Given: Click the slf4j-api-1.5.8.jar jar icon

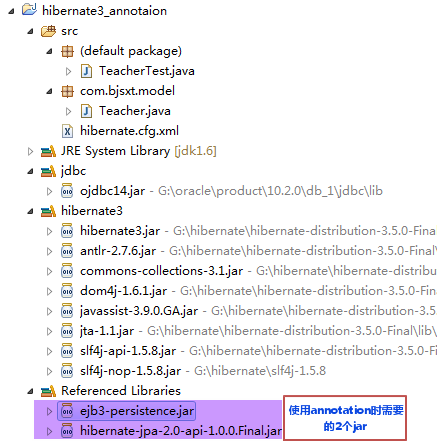Looking at the screenshot, I should (x=67, y=351).
